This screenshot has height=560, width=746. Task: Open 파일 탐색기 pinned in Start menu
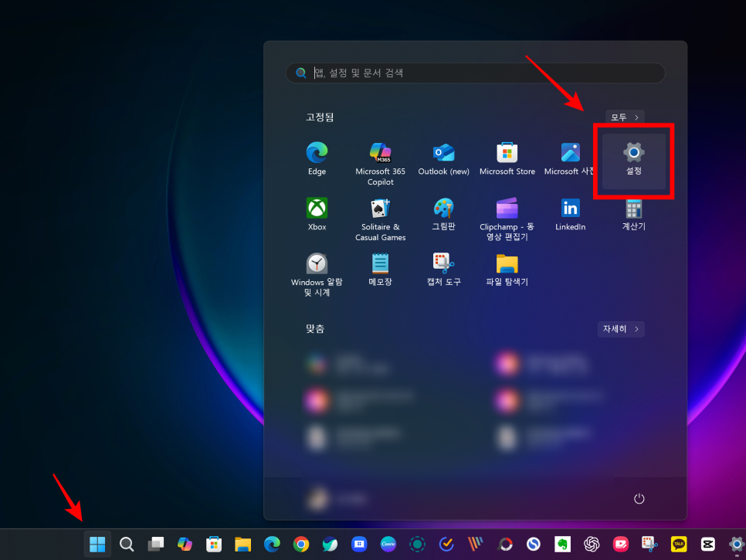507,270
